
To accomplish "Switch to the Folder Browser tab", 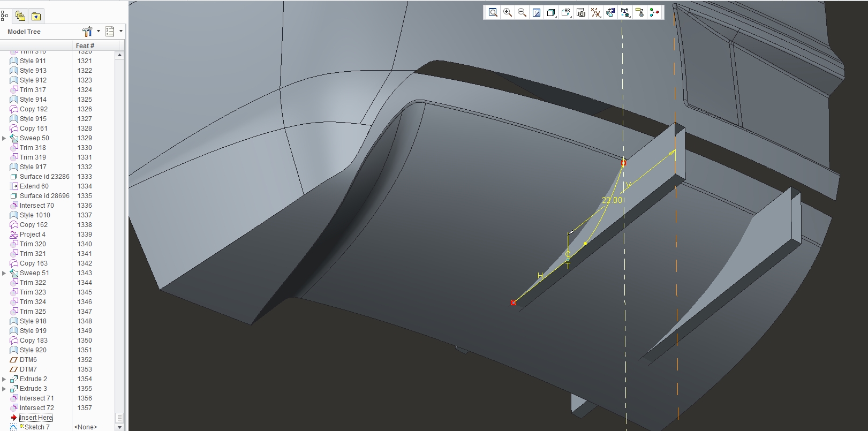I will pos(20,16).
